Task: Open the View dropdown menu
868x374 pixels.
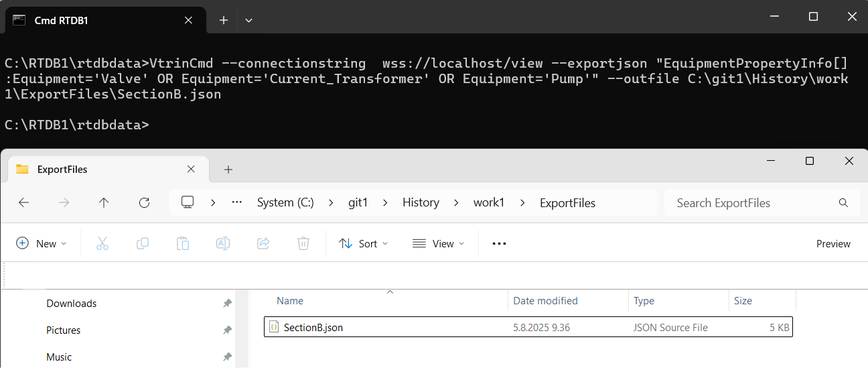Action: (x=438, y=243)
